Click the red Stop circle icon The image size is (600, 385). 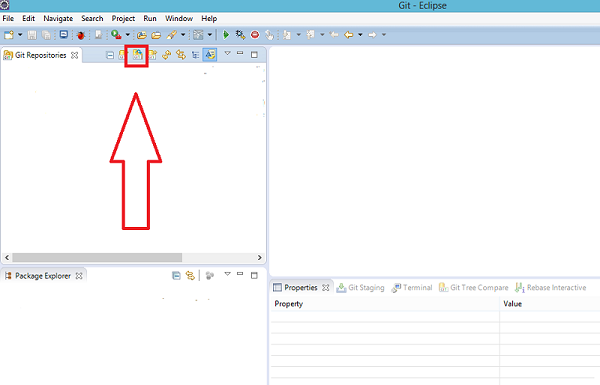pyautogui.click(x=255, y=35)
